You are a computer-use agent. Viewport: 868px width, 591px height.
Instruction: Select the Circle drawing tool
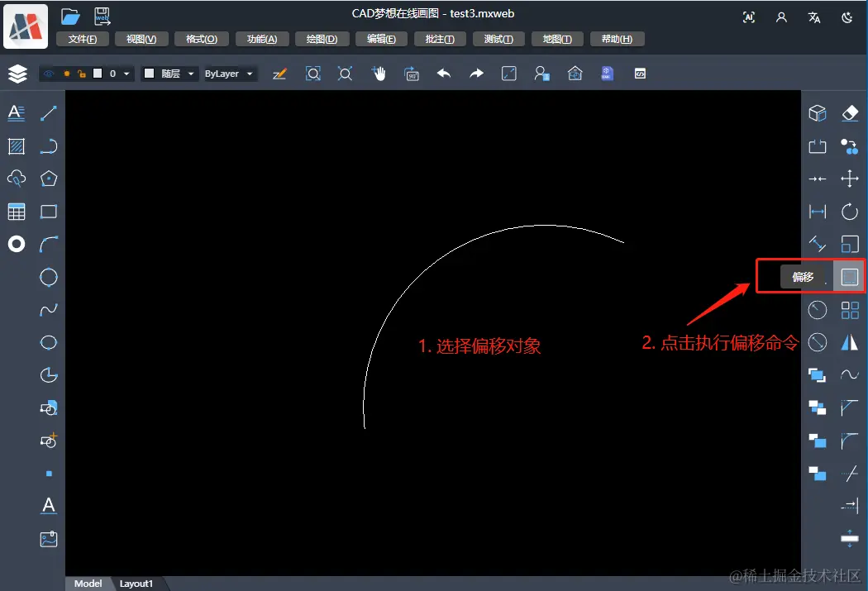click(x=49, y=277)
